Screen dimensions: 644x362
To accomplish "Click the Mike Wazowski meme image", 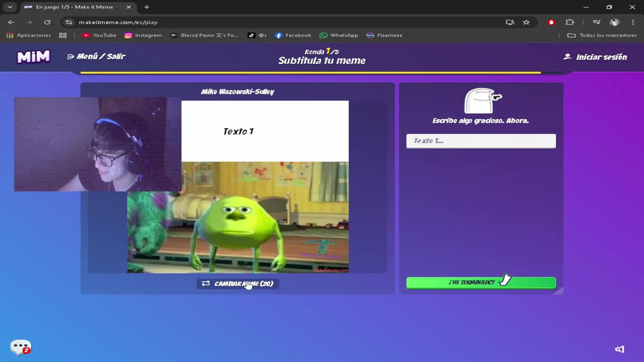I will 237,217.
